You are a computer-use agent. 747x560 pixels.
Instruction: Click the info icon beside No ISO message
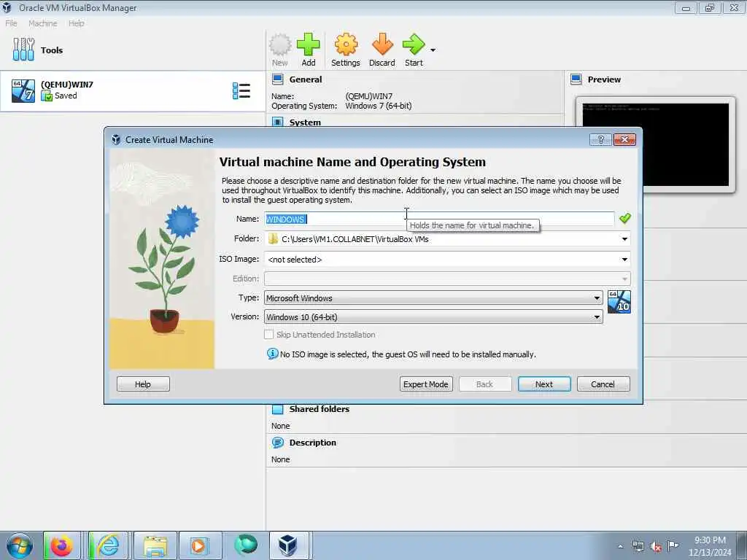(x=273, y=354)
